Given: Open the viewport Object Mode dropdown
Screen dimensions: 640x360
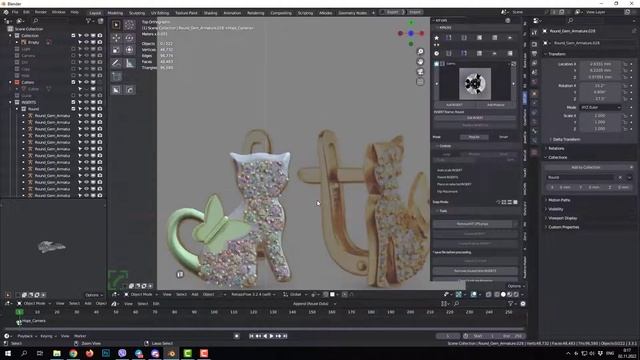Looking at the screenshot, I should tap(139, 294).
